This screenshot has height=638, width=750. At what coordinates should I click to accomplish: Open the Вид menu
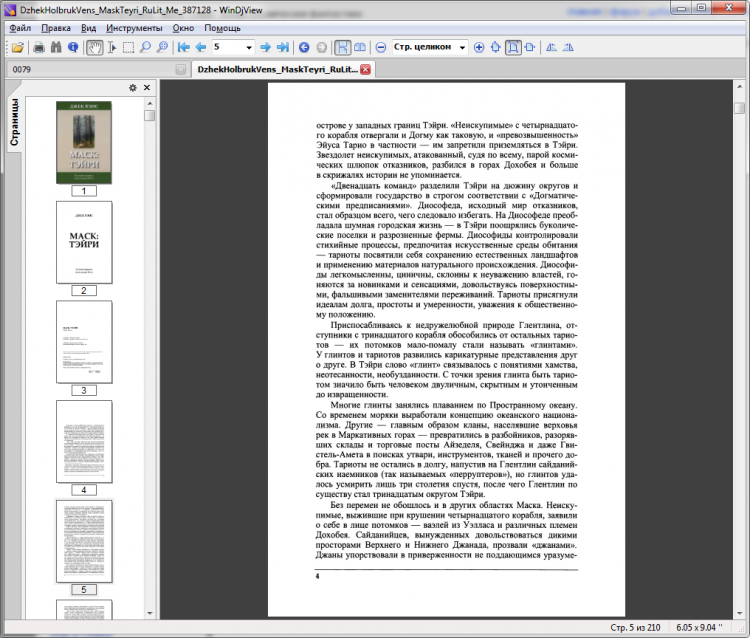89,28
